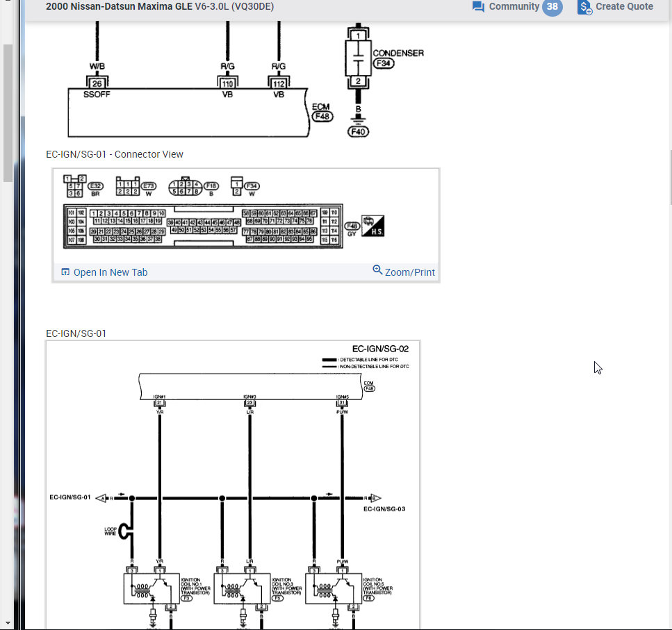This screenshot has width=672, height=630.
Task: Click the H.S. harness side icon
Action: [372, 226]
